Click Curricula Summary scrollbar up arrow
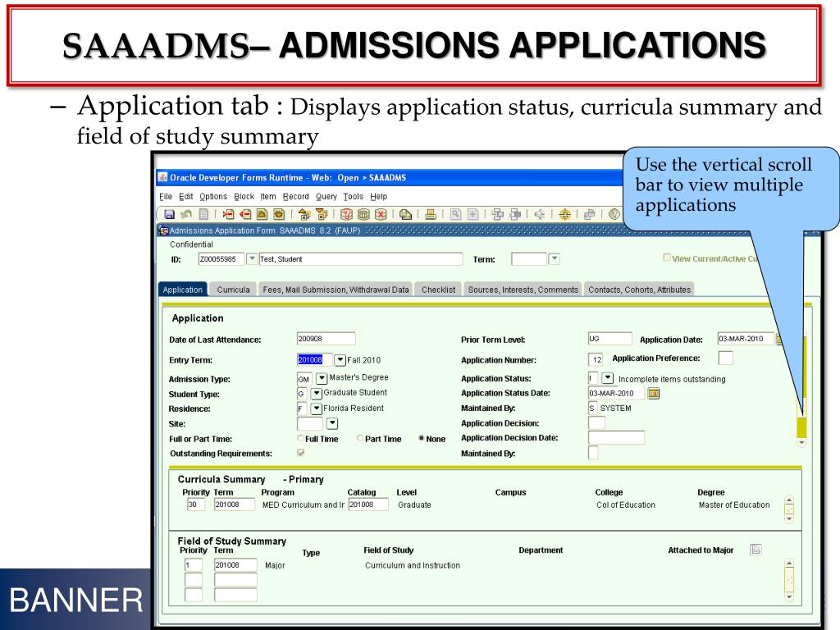Screen dimensions: 840x630 point(788,501)
